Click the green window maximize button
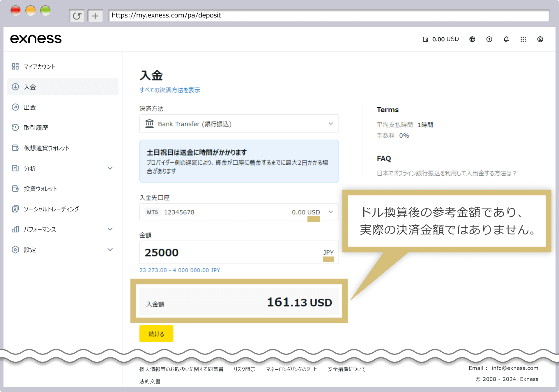Viewport: 559px width, 392px height. 45,10
